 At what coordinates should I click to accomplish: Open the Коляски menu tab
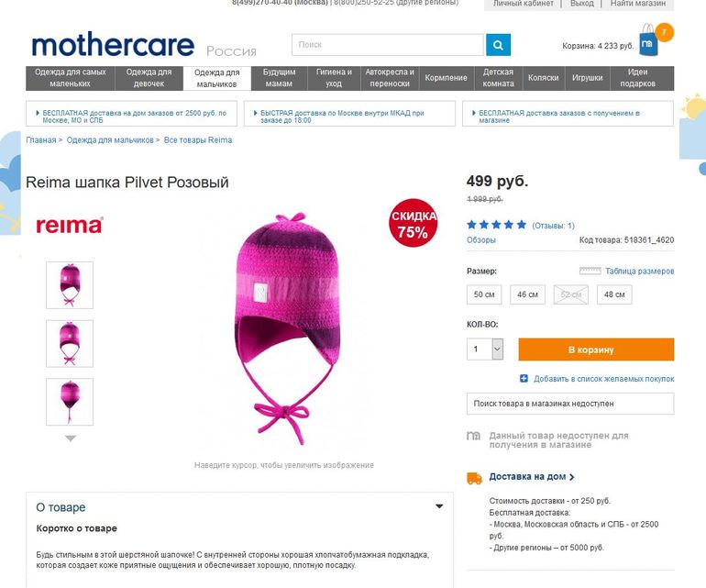[543, 78]
